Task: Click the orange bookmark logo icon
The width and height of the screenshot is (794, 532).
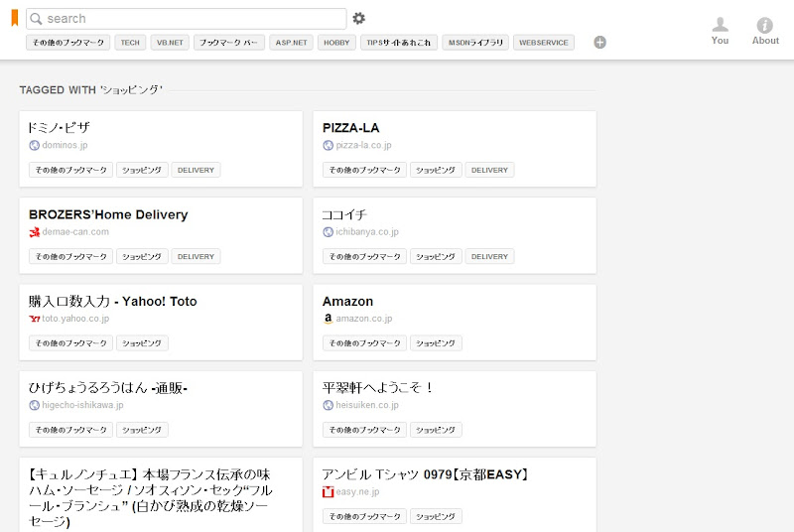Action: point(15,18)
